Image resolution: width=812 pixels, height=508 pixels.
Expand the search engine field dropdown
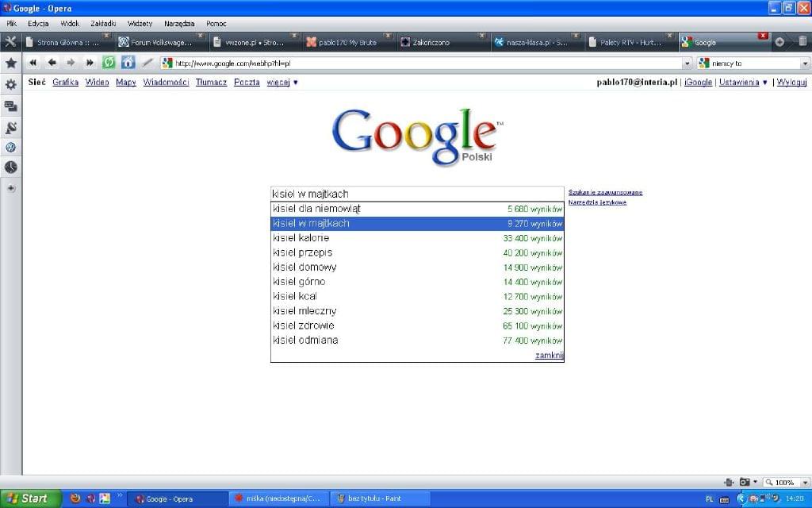806,63
